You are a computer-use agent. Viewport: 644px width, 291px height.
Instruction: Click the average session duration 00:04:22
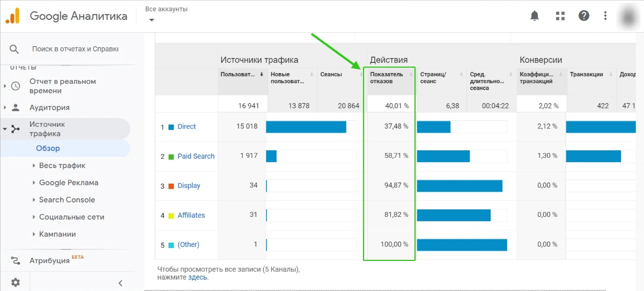pyautogui.click(x=495, y=106)
